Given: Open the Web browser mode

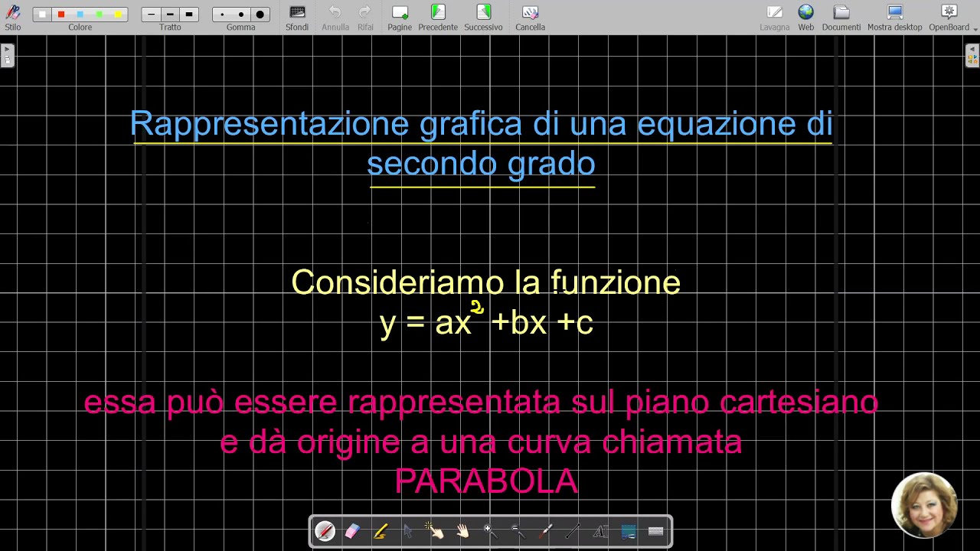Looking at the screenshot, I should coord(806,17).
